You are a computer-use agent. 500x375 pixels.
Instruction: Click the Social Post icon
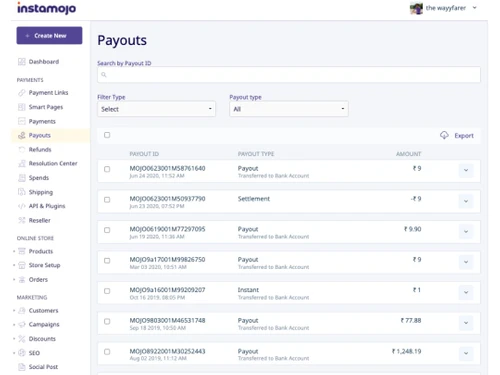coord(22,367)
